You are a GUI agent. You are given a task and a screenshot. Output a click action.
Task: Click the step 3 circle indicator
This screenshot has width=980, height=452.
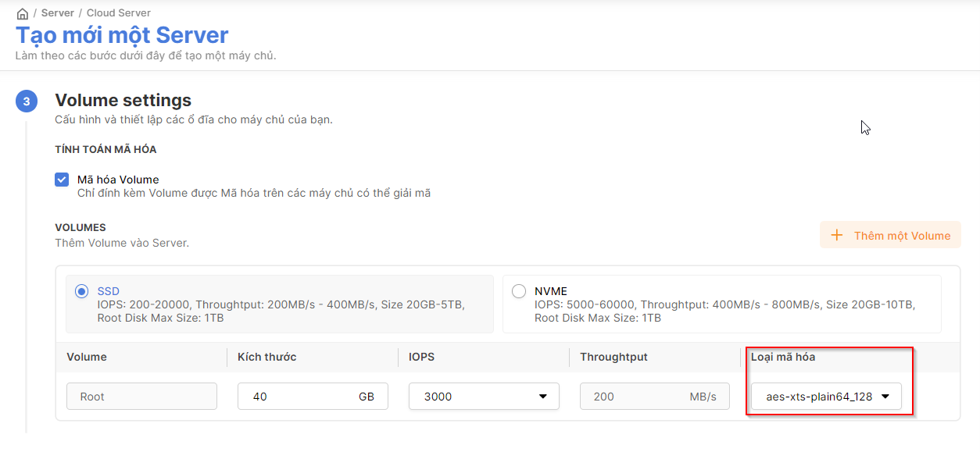tap(26, 101)
